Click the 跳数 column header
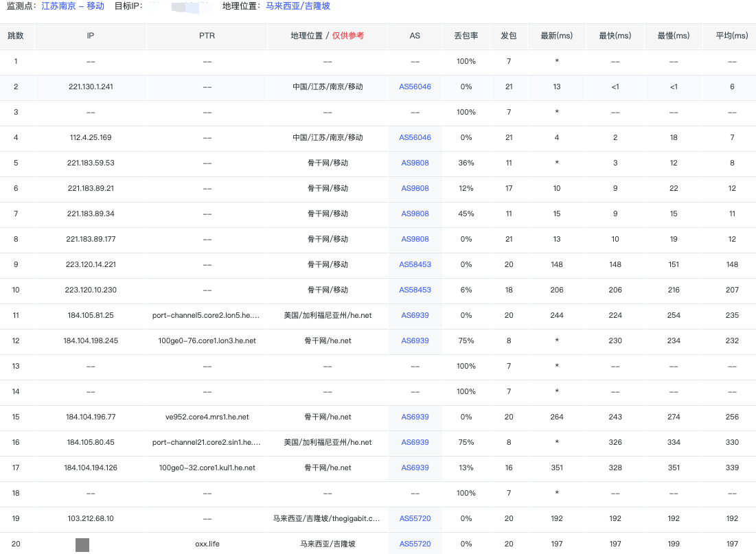This screenshot has width=756, height=554. coord(16,36)
